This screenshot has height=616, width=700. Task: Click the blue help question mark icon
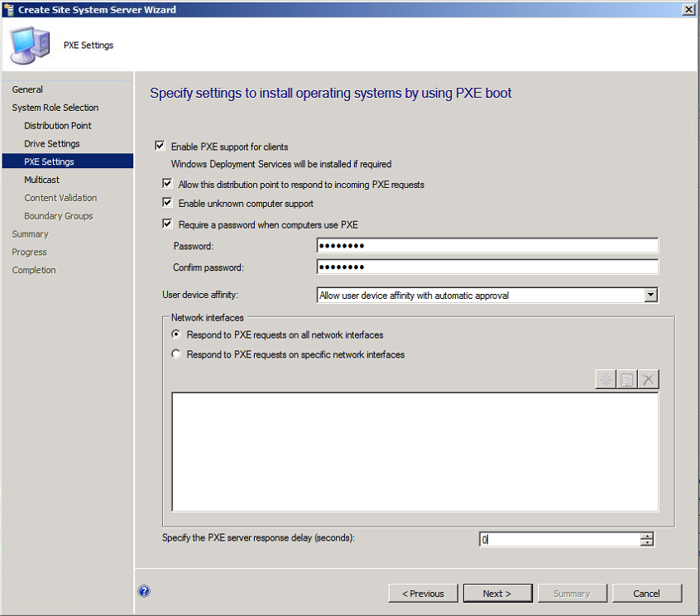point(144,591)
